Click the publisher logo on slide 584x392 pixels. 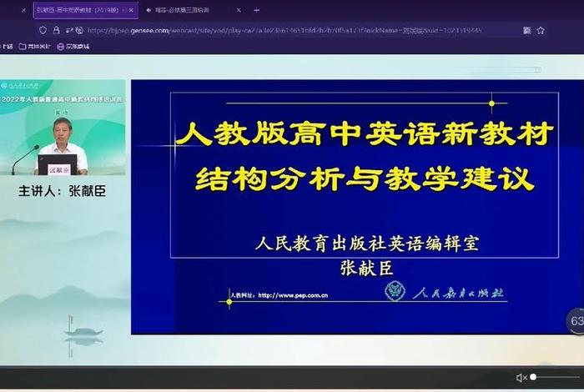pyautogui.click(x=445, y=292)
